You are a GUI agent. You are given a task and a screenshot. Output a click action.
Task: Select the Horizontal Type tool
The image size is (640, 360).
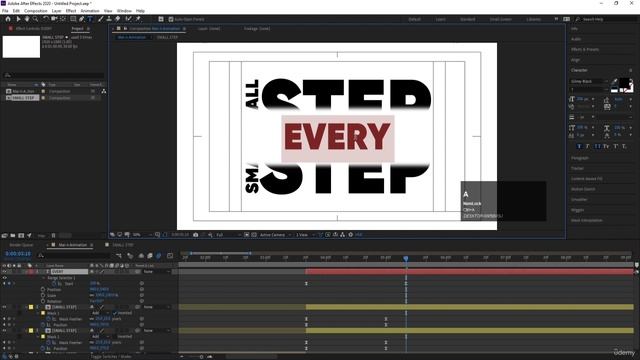90,19
